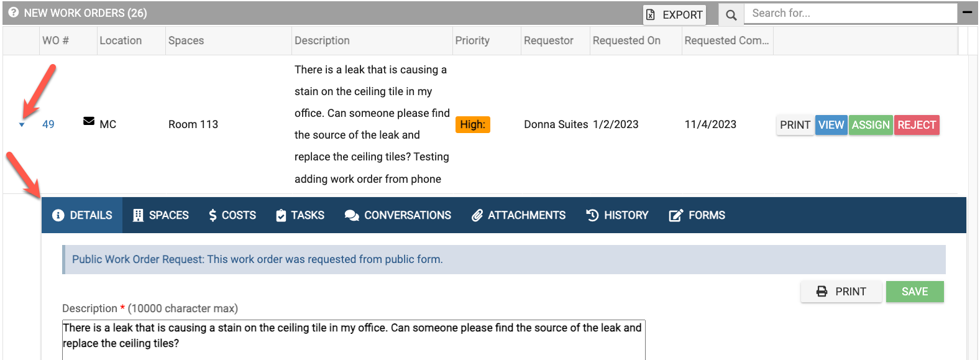Collapse the New Work Orders panel

[967, 12]
